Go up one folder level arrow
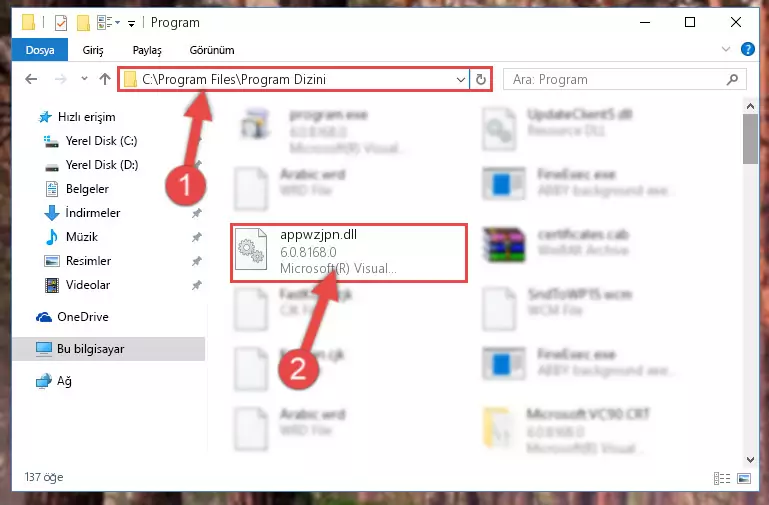 pos(104,79)
